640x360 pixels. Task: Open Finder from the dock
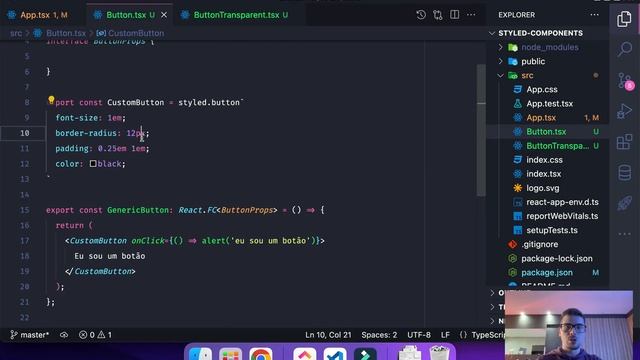[x=200, y=353]
